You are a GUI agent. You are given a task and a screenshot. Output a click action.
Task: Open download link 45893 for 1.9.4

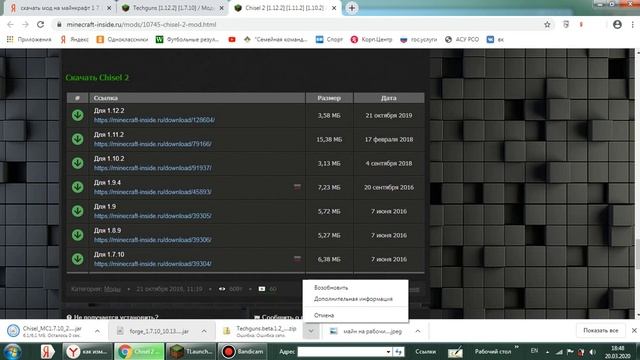[153, 192]
